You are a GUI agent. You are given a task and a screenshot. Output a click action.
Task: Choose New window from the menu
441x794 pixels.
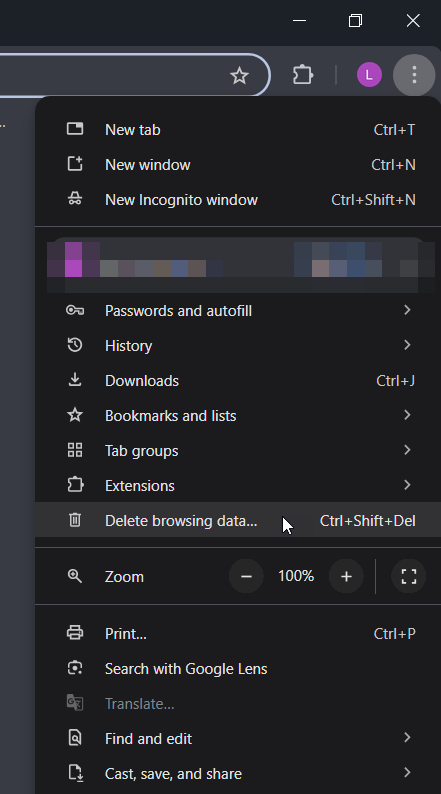(238, 165)
